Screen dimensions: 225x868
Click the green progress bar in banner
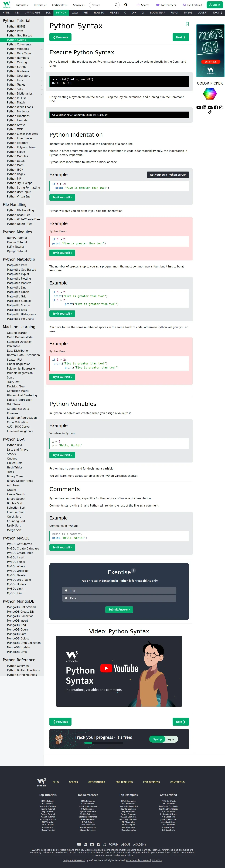coord(89,743)
